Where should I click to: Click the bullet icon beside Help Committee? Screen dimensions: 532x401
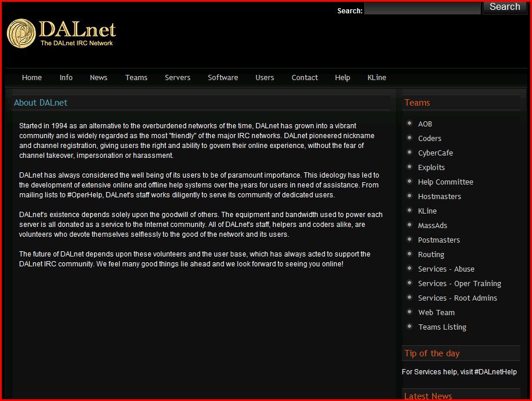coord(409,181)
